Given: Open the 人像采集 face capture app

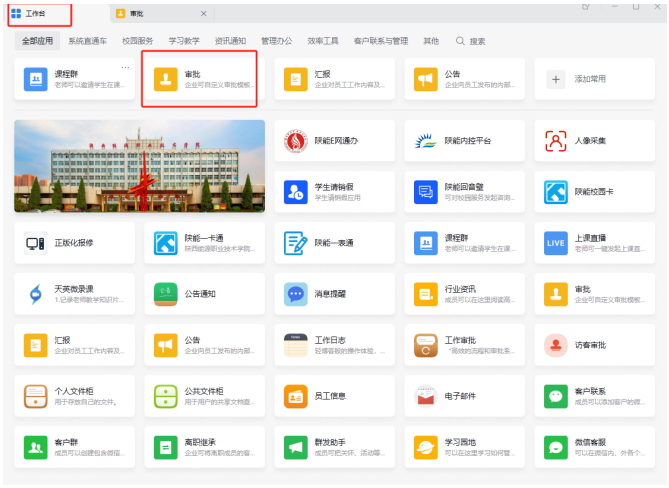Looking at the screenshot, I should (x=592, y=141).
